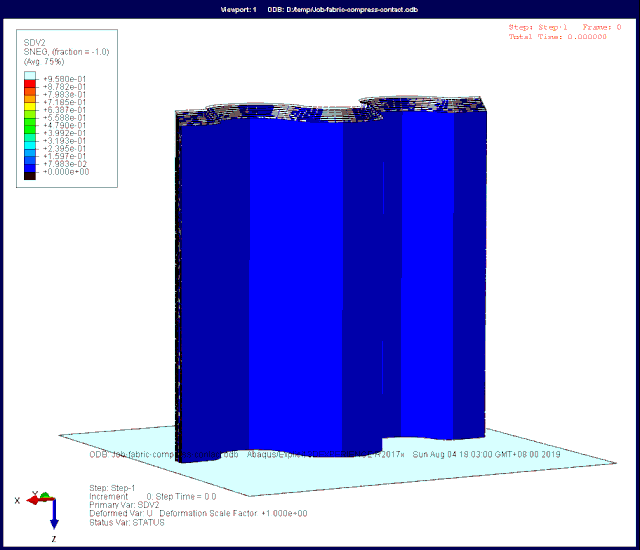Image resolution: width=640 pixels, height=550 pixels.
Task: Select the Status Var: STATUS line
Action: pos(127,522)
